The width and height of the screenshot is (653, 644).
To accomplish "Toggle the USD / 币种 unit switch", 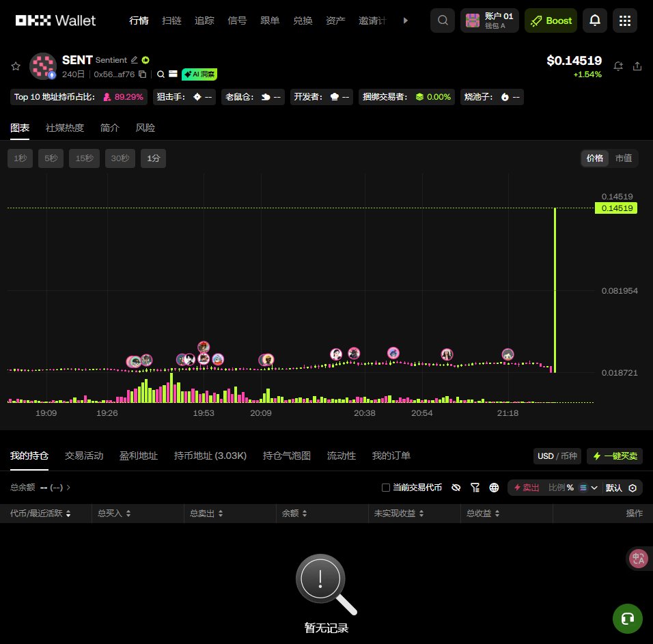I will [557, 456].
